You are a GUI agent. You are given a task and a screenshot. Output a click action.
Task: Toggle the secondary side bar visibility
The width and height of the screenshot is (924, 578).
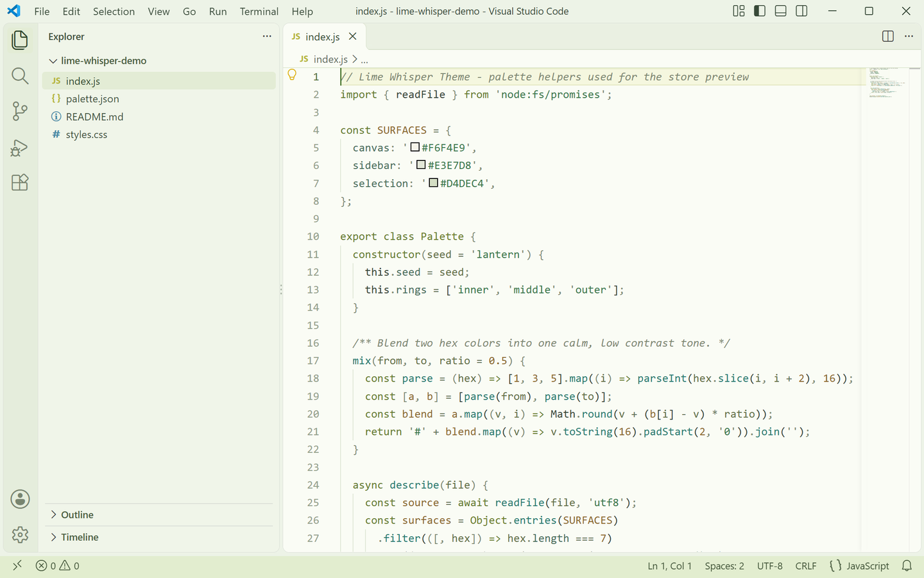tap(801, 11)
